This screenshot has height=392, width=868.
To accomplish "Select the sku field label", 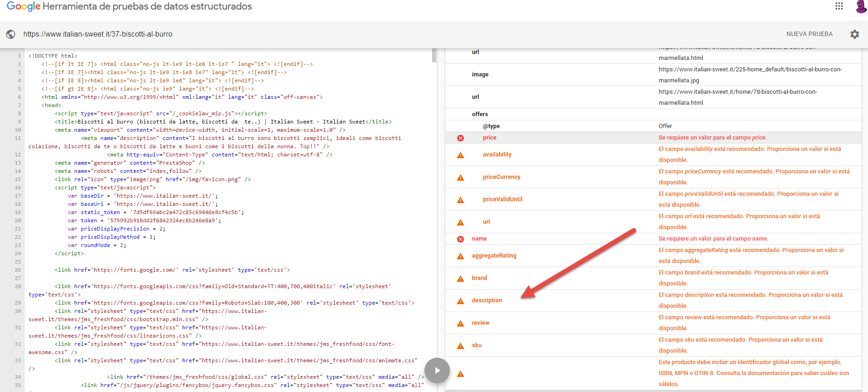I will (x=477, y=345).
